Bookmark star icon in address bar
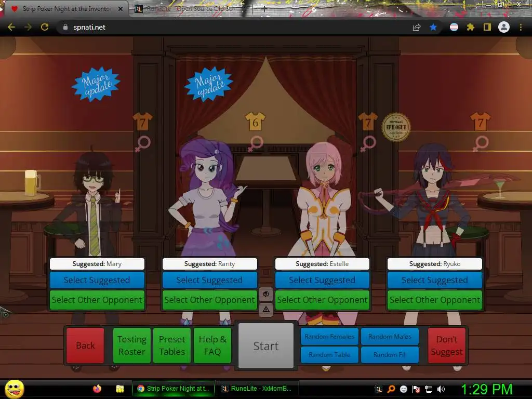Image resolution: width=532 pixels, height=399 pixels. (433, 27)
